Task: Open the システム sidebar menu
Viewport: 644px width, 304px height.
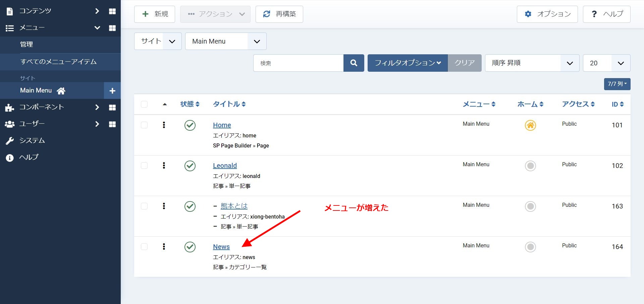Action: (x=32, y=141)
